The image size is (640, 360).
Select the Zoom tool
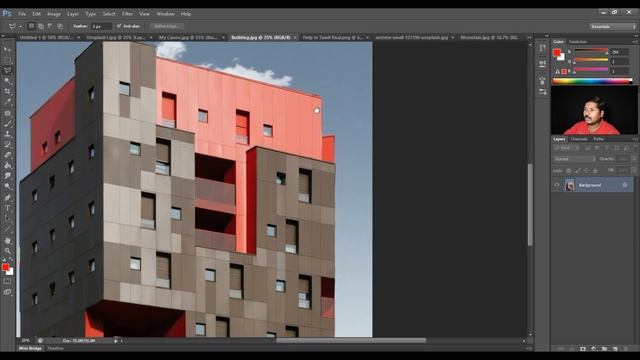pyautogui.click(x=7, y=251)
